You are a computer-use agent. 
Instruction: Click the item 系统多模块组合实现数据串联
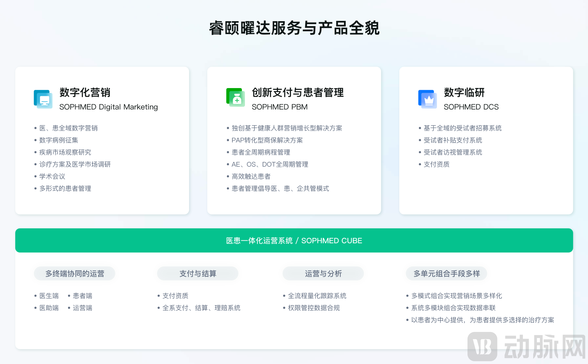point(453,308)
